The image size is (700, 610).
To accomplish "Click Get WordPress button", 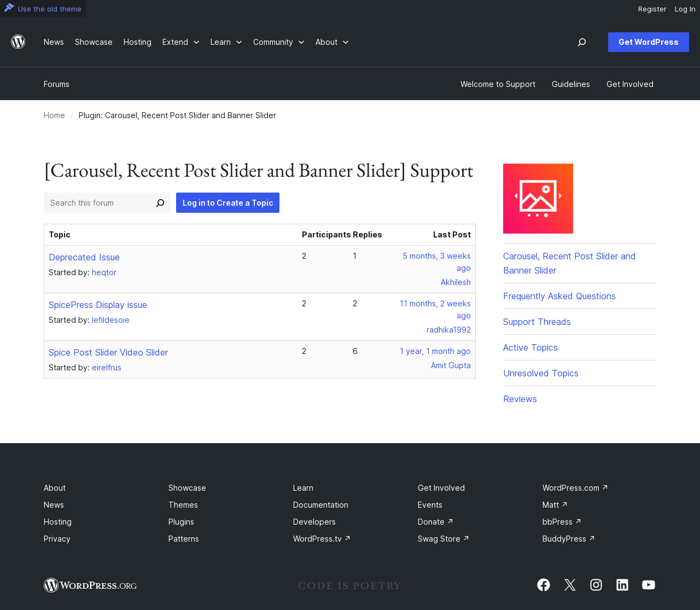I will [x=648, y=42].
